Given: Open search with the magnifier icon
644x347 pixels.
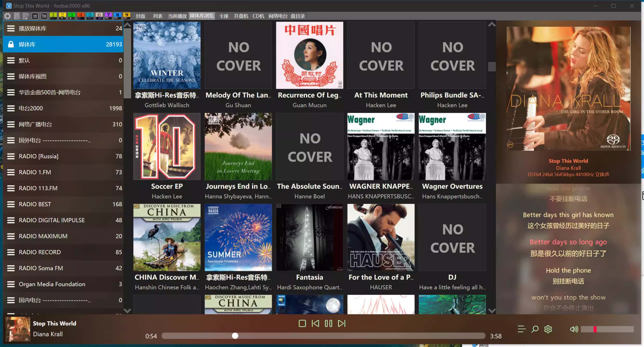Looking at the screenshot, I should [535, 329].
